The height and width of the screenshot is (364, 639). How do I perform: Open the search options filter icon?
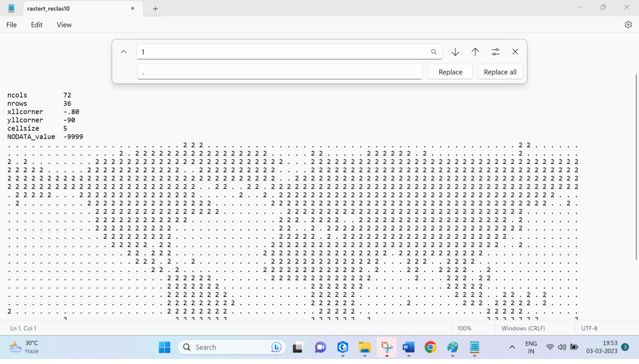(495, 52)
